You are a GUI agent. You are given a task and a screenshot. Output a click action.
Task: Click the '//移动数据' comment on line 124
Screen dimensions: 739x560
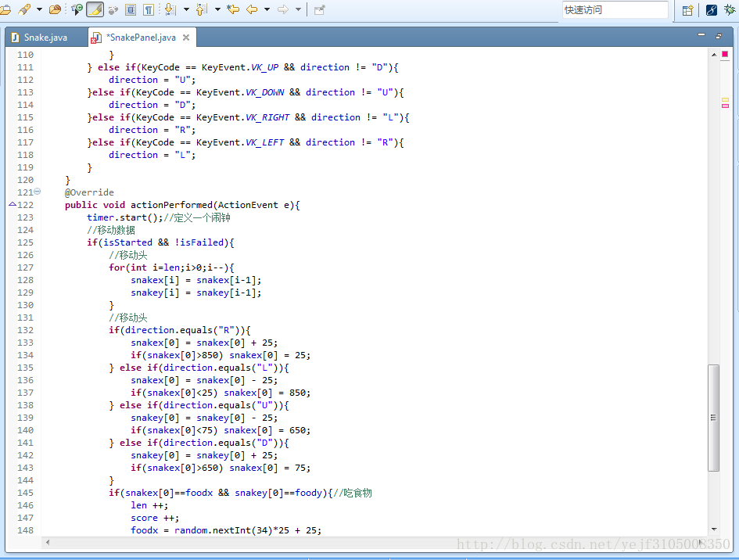pyautogui.click(x=111, y=230)
